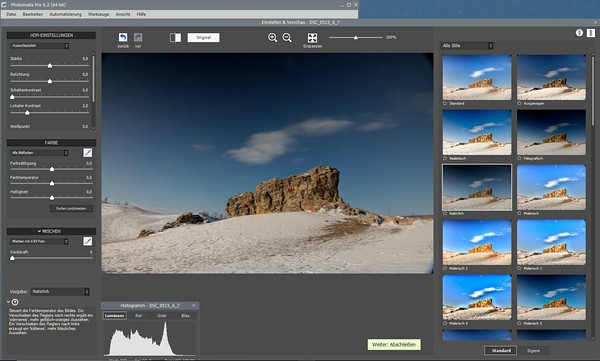The width and height of the screenshot is (600, 361).
Task: Click the zoom level slider handle
Action: pos(356,38)
